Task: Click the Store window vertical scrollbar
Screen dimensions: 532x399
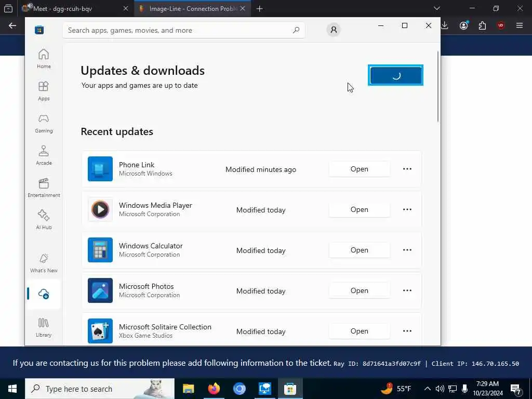Action: pyautogui.click(x=438, y=87)
